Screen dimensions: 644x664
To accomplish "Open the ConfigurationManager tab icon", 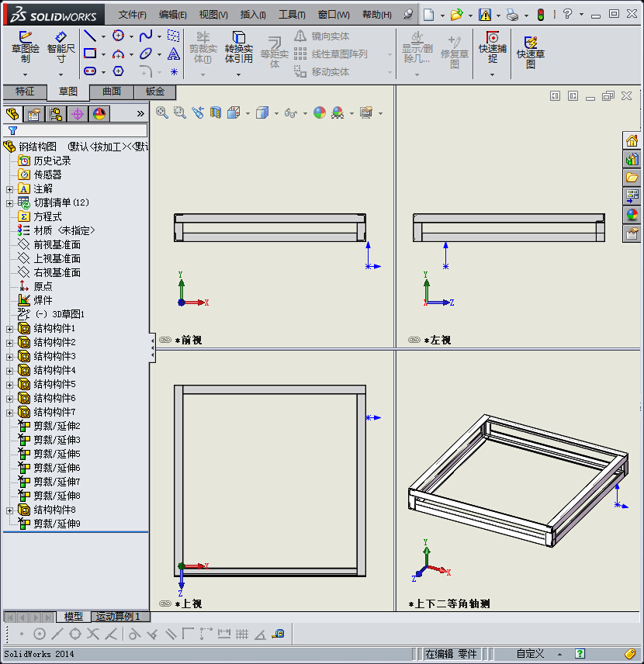I will (56, 114).
